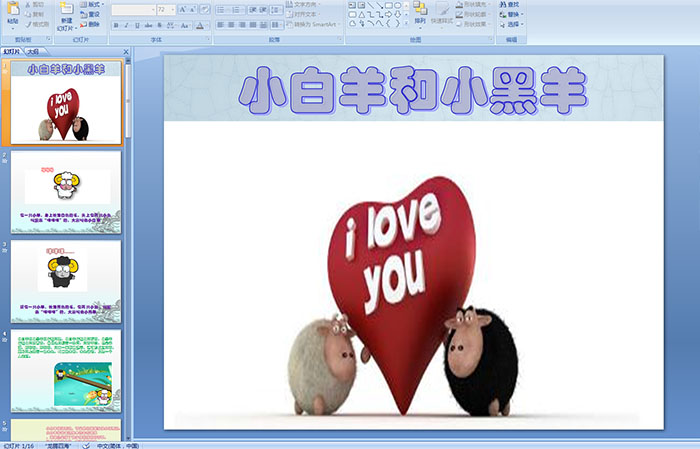This screenshot has height=449, width=700.
Task: Select the down arrow block shape
Action: click(397, 15)
